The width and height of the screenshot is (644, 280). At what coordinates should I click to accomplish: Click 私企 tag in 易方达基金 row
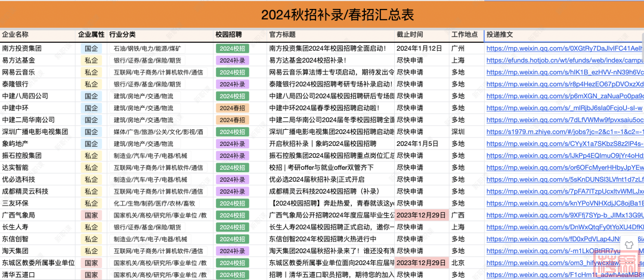pos(91,60)
